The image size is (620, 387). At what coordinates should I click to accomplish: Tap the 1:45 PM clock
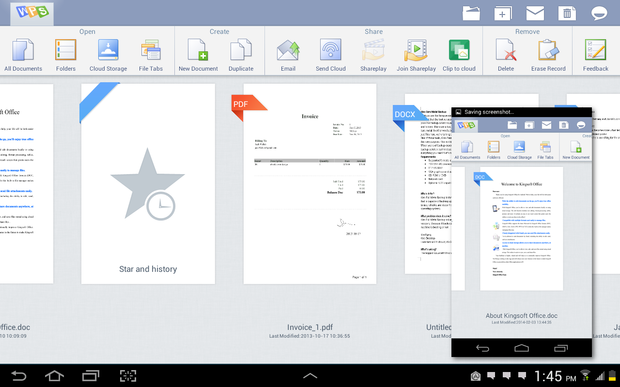click(x=555, y=376)
